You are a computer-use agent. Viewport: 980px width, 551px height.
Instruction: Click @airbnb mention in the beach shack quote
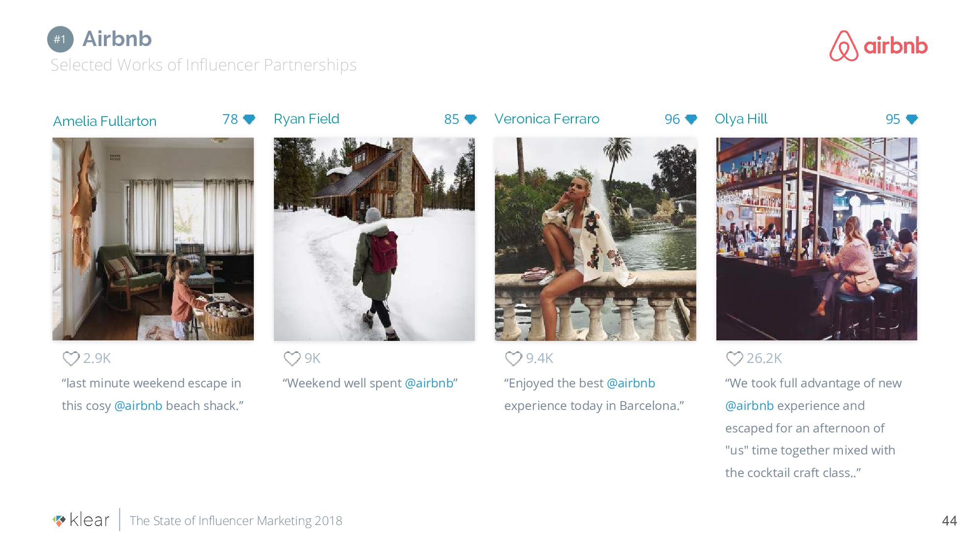pyautogui.click(x=138, y=406)
